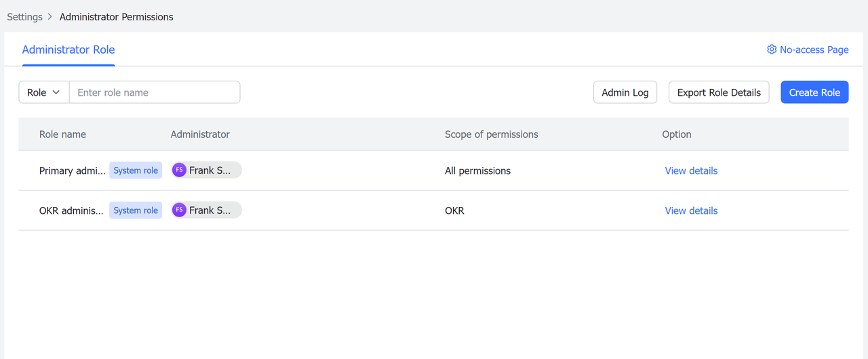Screen dimensions: 868x359
Task: Select the Primary administrator role name
Action: (72, 170)
